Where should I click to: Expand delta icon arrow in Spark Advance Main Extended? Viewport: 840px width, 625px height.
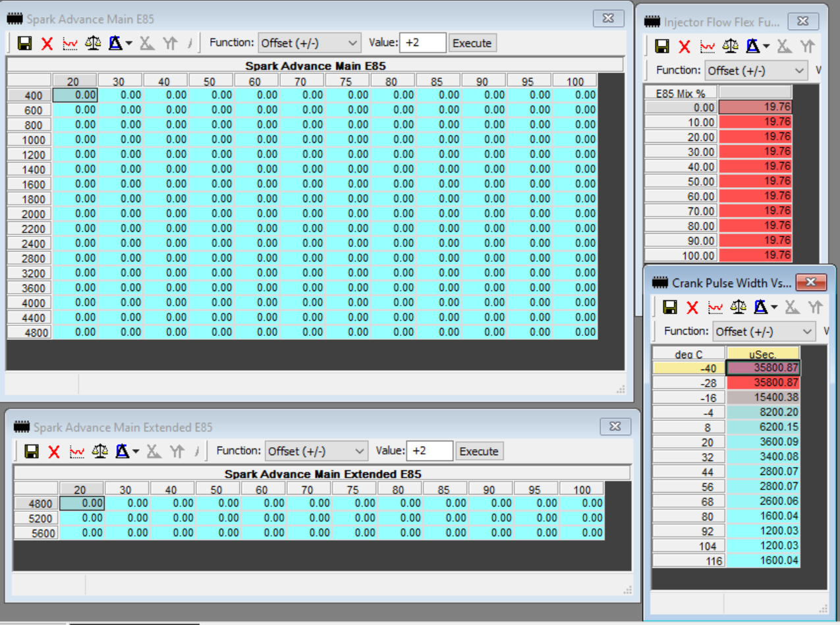(136, 452)
